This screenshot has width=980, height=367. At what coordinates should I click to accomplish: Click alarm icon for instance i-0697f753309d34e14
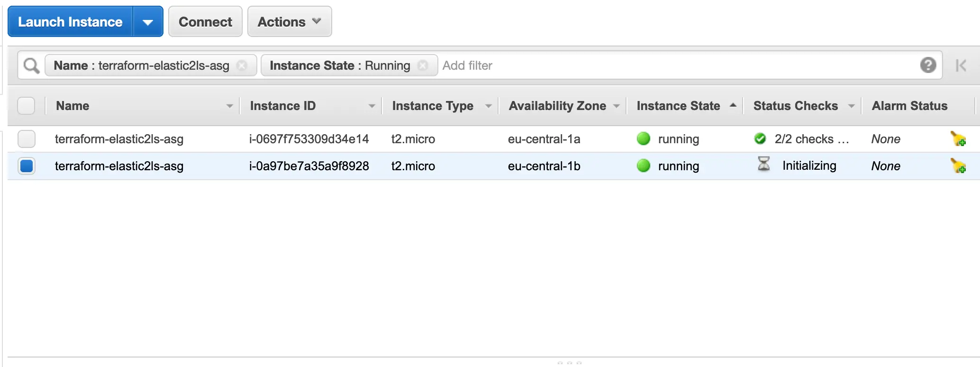(958, 139)
